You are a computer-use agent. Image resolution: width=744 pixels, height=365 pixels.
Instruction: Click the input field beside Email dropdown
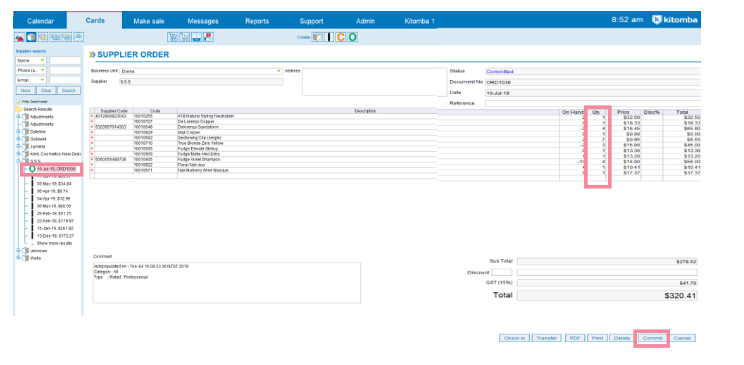65,80
